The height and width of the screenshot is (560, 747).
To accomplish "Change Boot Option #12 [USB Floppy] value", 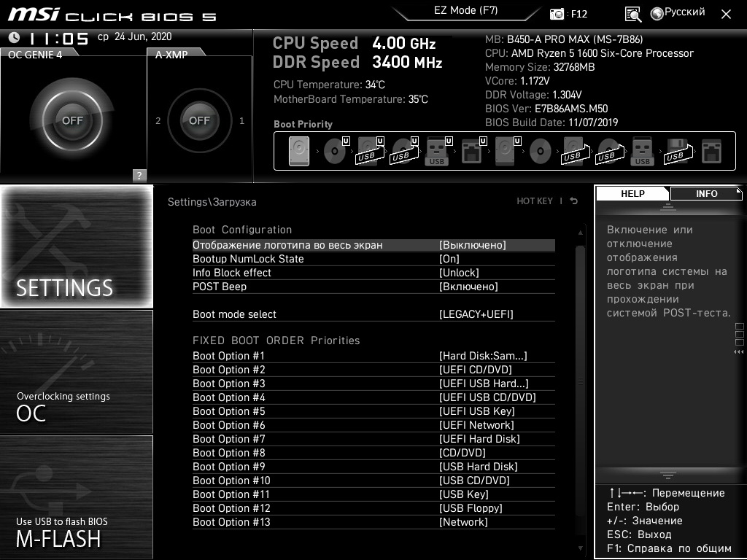I will point(471,508).
